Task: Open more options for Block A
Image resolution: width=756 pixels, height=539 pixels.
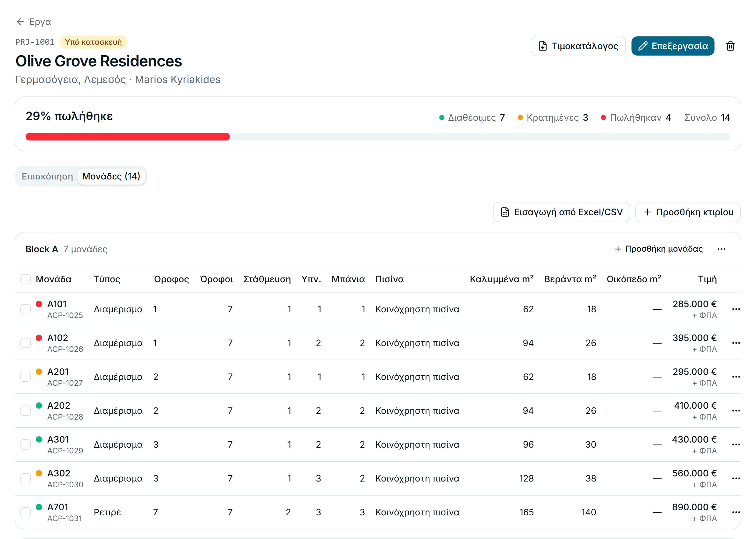Action: click(x=721, y=249)
